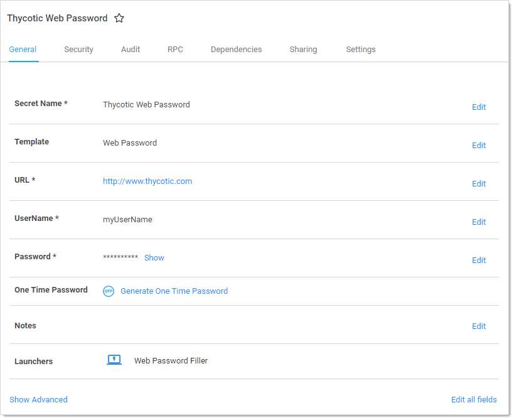This screenshot has width=514, height=420.
Task: Click Edit all fields link
Action: point(474,400)
